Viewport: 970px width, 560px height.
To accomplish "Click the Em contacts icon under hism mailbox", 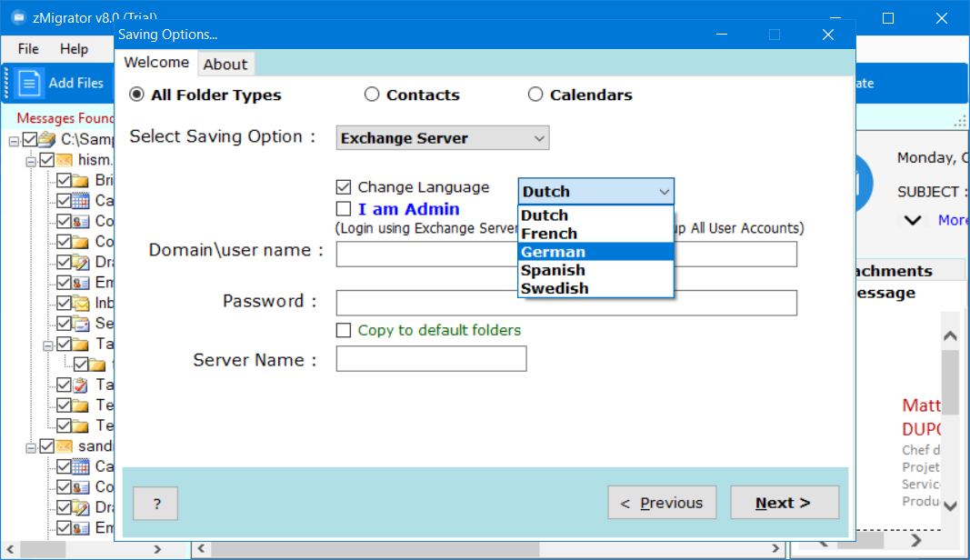I will point(80,283).
